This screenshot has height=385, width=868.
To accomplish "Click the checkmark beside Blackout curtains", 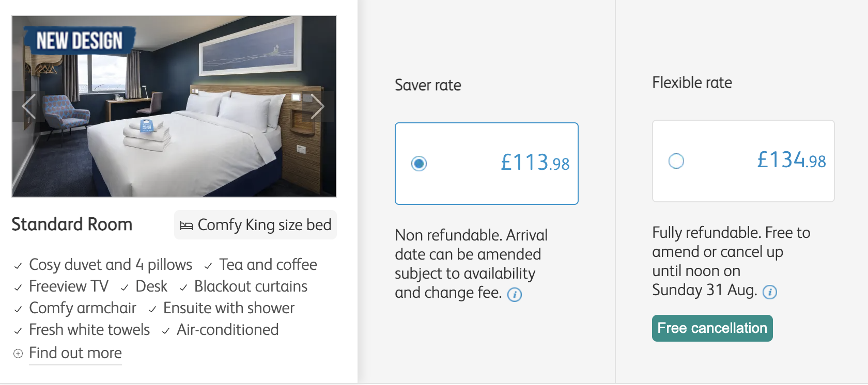I will click(183, 287).
